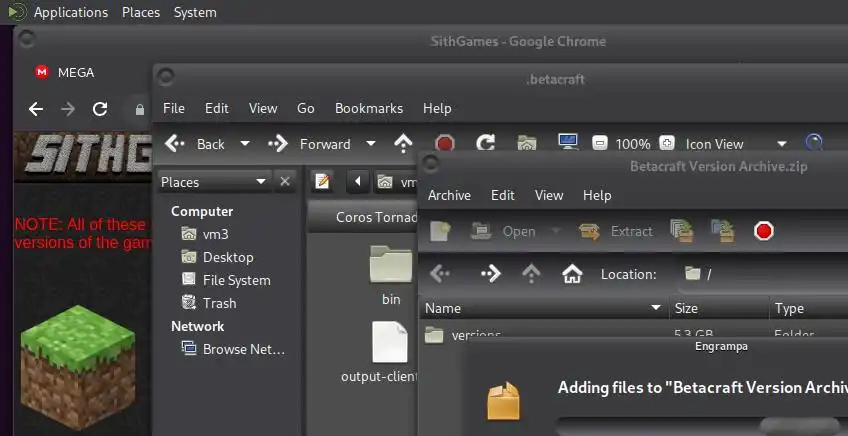Click the MATE logo icon in top panel
Screen dimensions: 848x436
pos(17,12)
